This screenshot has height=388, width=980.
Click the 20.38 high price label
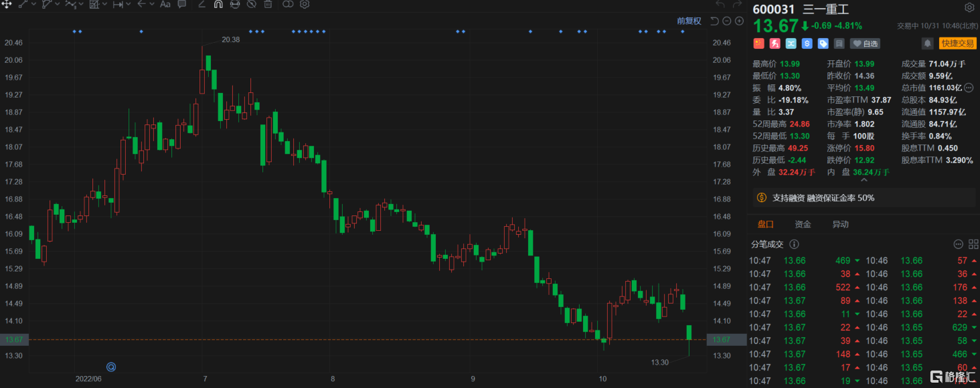coord(230,39)
